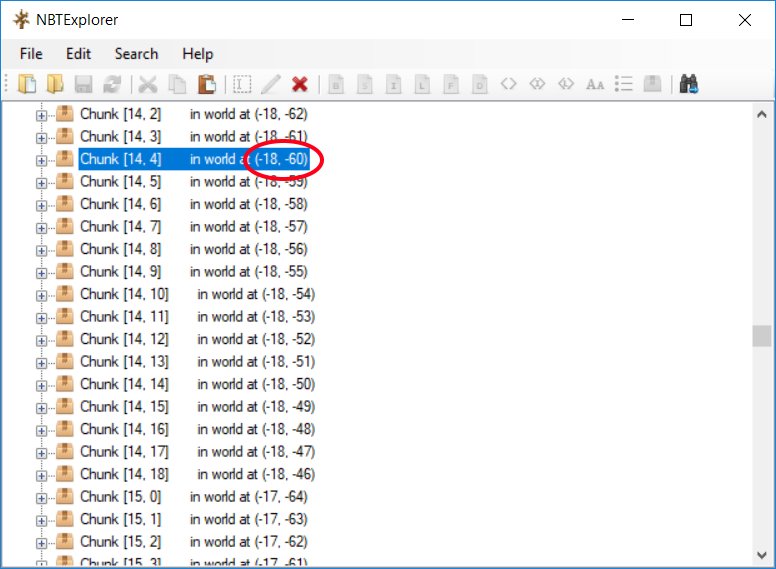This screenshot has height=569, width=776.
Task: Maximize the NBTExplorer window
Action: pos(686,20)
